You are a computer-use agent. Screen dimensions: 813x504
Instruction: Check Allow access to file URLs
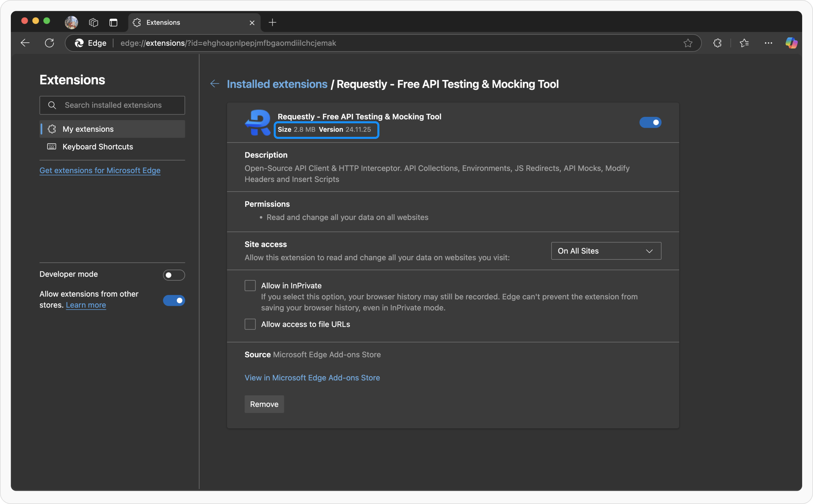point(250,324)
